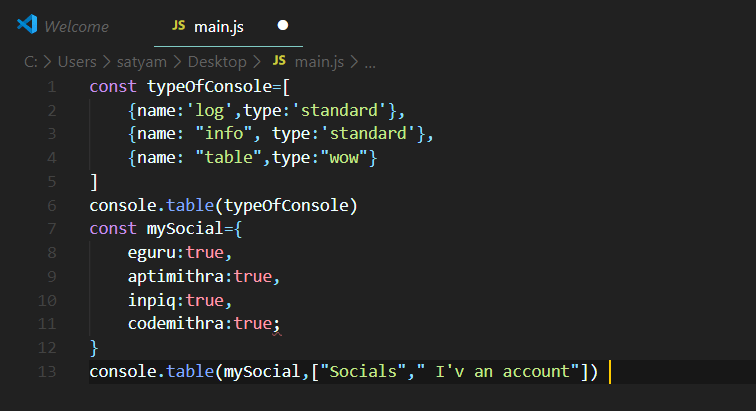
Task: Click line number 7 in gutter
Action: point(52,229)
